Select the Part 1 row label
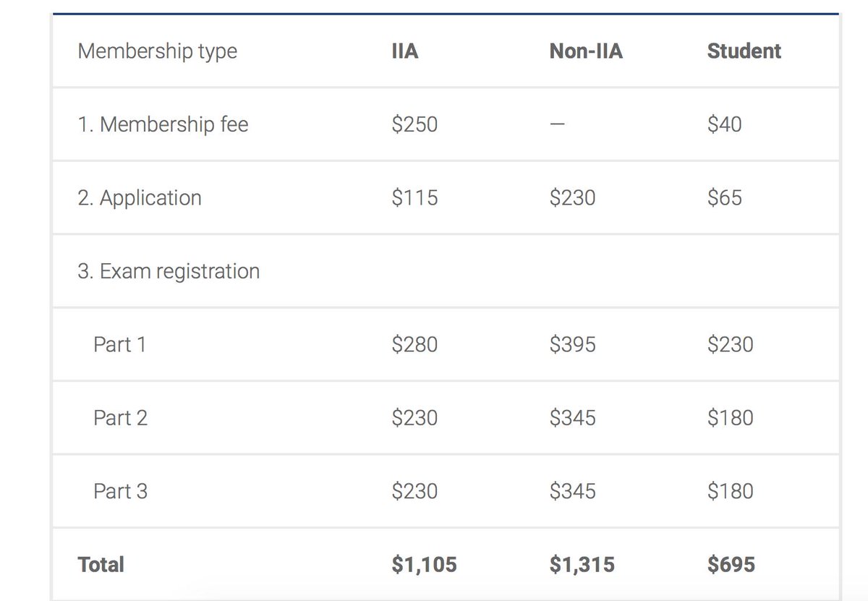Screen dimensions: 868x601 click(120, 344)
